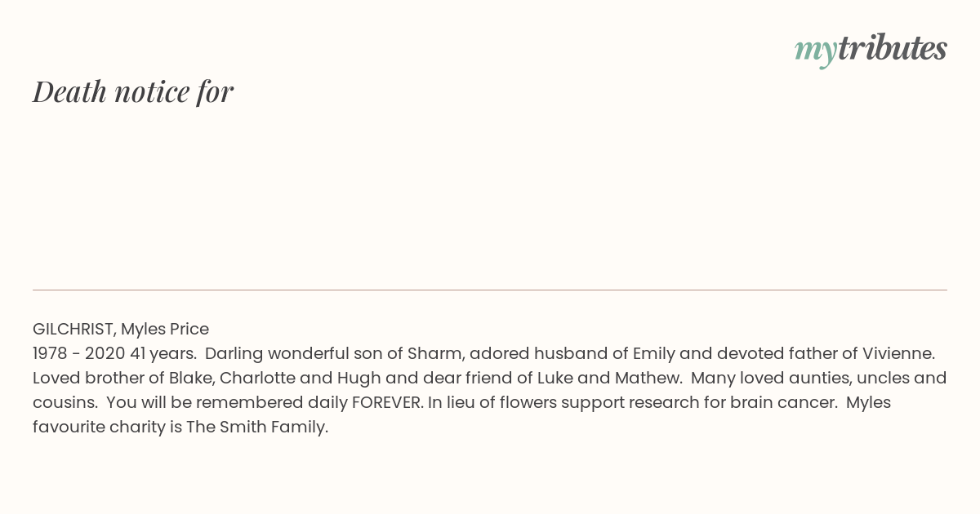Click the green "my" part of logo

(815, 52)
